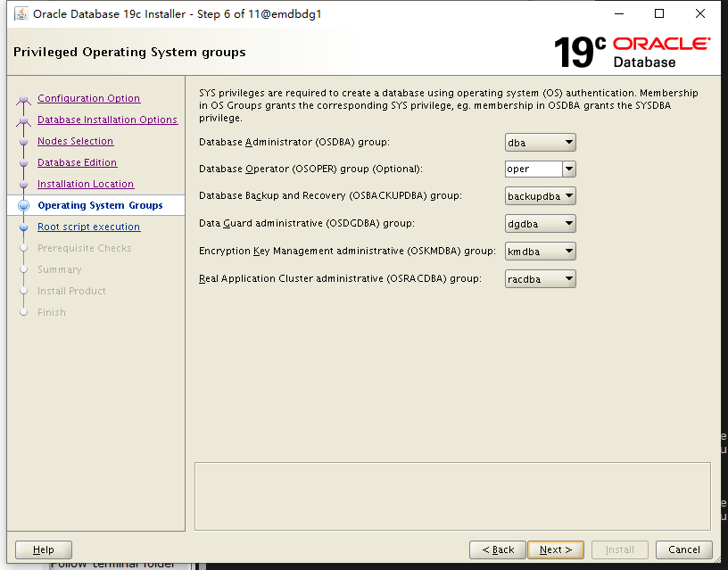
Task: Click the Real Application Cluster group label
Action: [340, 278]
